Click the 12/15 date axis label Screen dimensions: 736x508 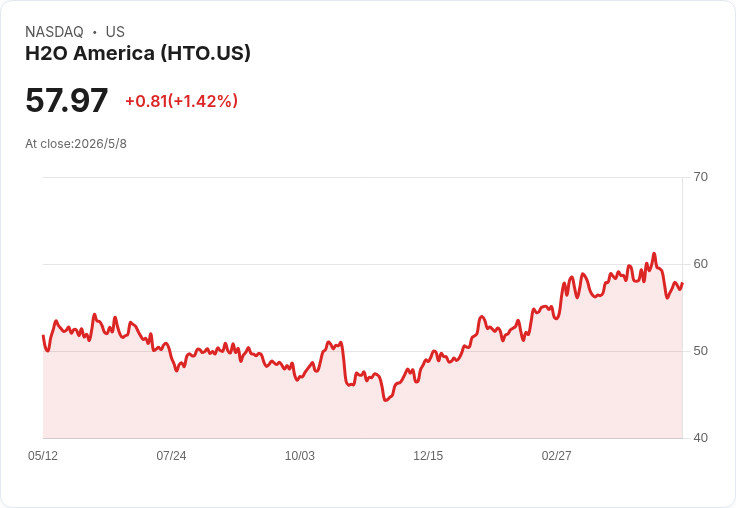428,455
